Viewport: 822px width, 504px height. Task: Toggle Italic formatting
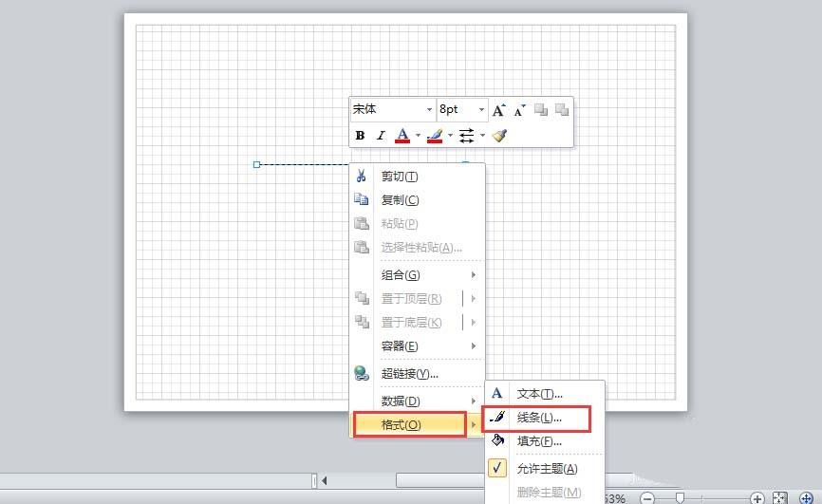tap(381, 136)
